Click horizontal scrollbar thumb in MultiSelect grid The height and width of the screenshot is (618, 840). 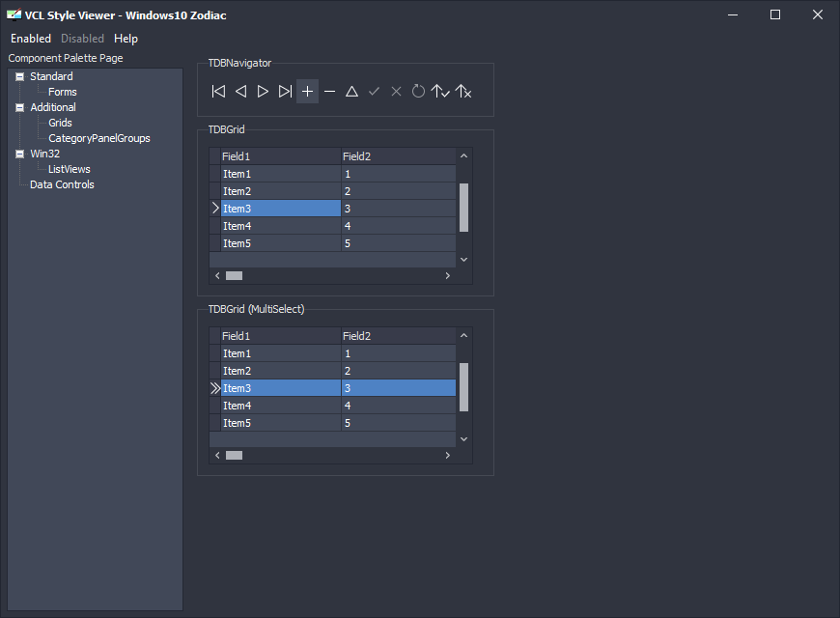[234, 455]
